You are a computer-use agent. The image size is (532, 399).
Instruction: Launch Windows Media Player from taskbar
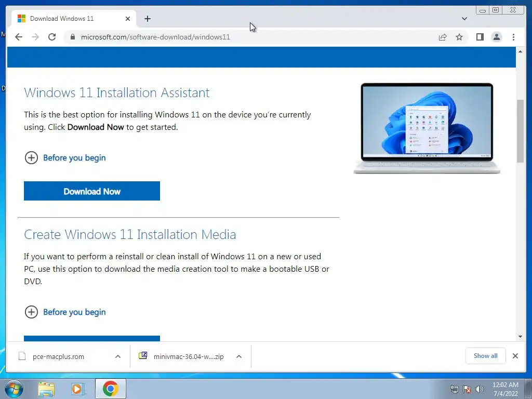click(x=78, y=389)
